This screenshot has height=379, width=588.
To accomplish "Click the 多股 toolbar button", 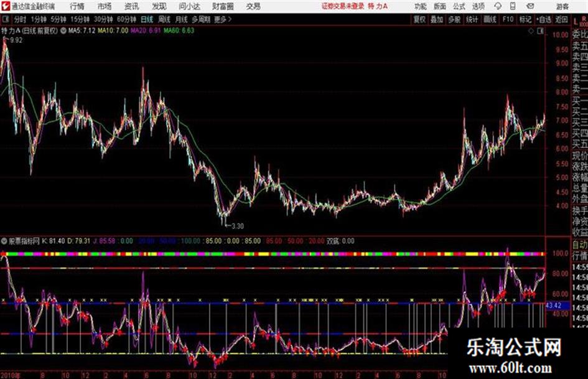I will click(x=454, y=19).
